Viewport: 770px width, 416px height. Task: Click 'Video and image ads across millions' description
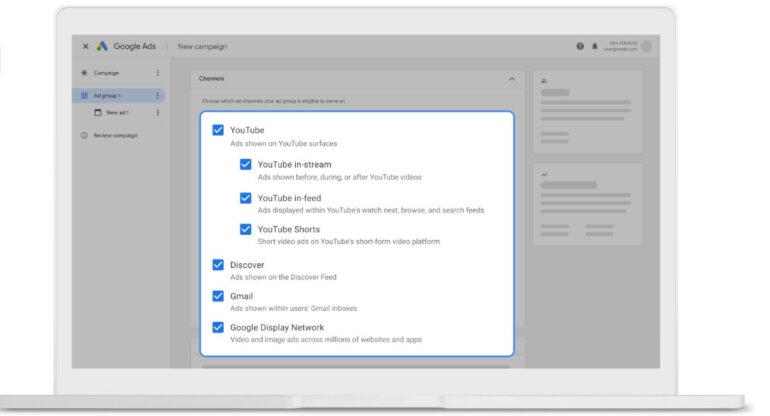click(x=326, y=339)
